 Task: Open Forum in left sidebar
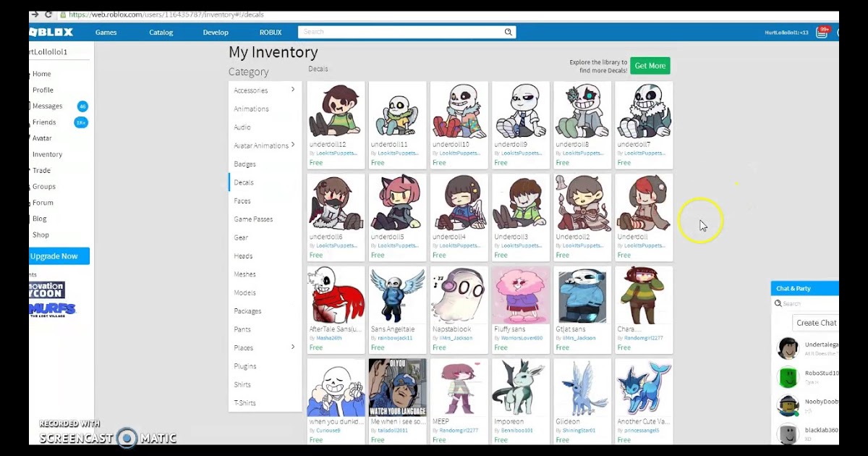point(43,203)
